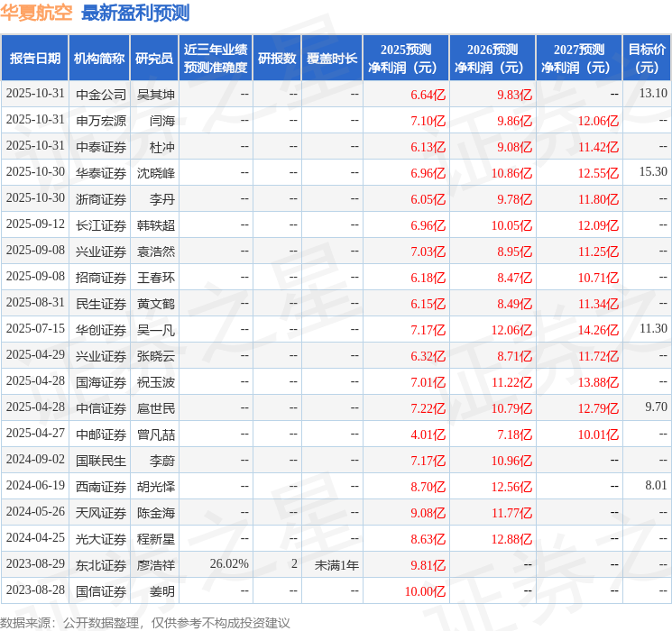Click the 最新盈利预测 heading text
672x631 pixels.
click(x=135, y=13)
